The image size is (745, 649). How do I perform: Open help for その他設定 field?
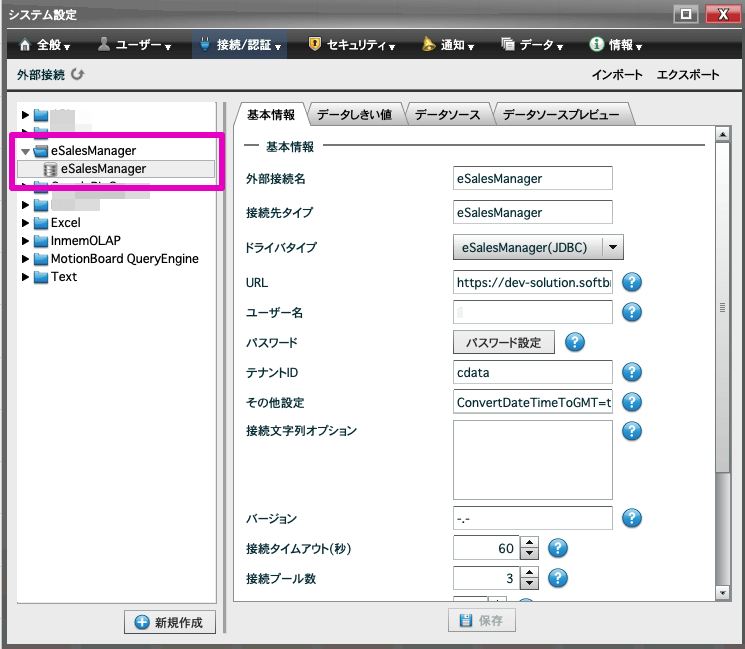coord(632,402)
